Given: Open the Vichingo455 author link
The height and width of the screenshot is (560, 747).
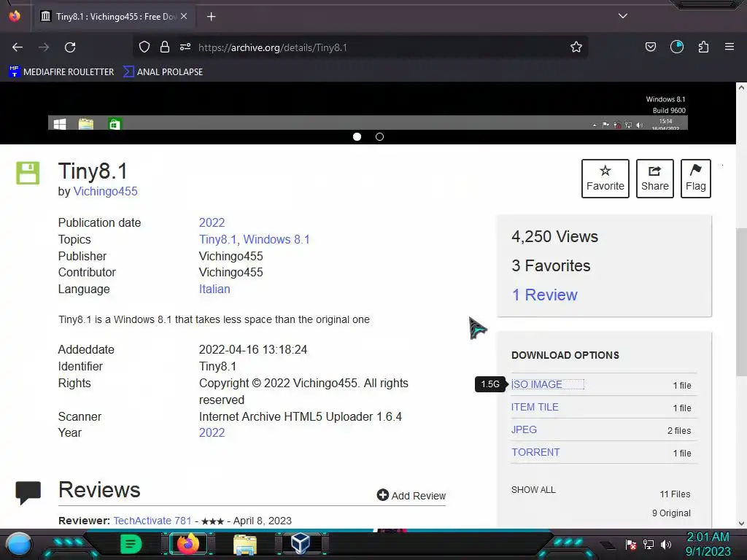Looking at the screenshot, I should point(105,192).
